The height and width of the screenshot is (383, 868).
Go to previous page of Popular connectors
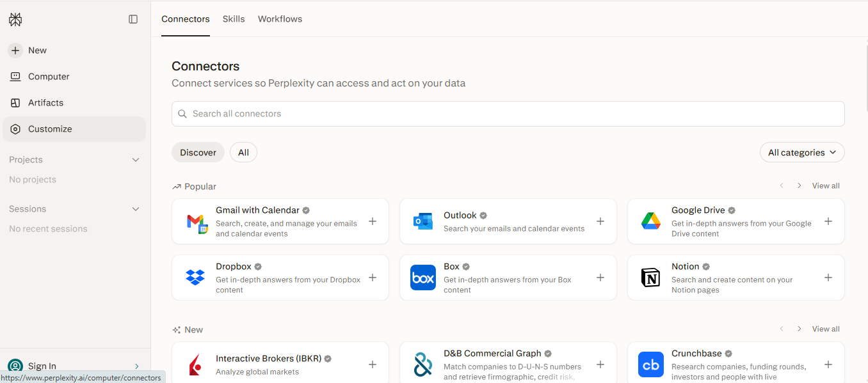[782, 185]
